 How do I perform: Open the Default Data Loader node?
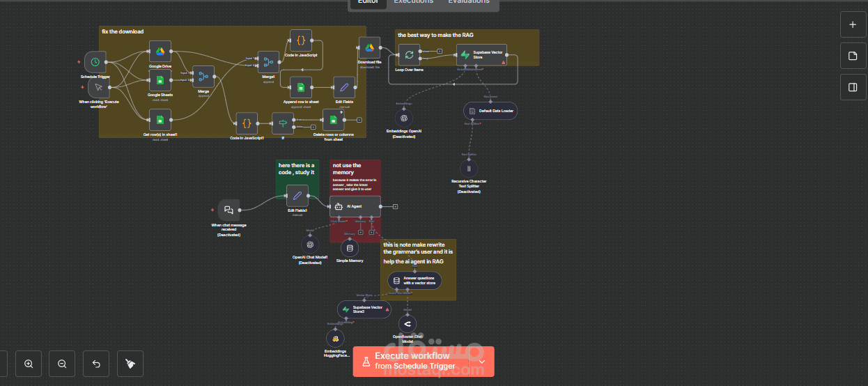pyautogui.click(x=490, y=111)
